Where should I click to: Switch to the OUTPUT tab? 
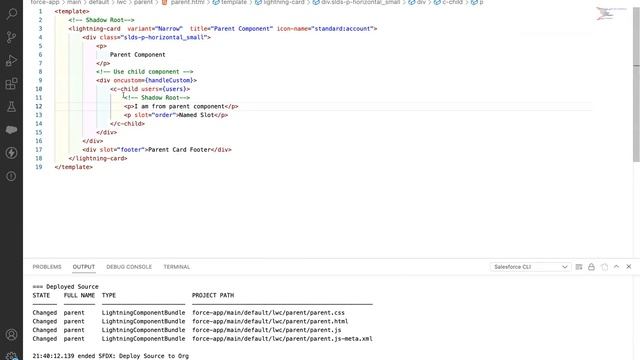coord(84,267)
